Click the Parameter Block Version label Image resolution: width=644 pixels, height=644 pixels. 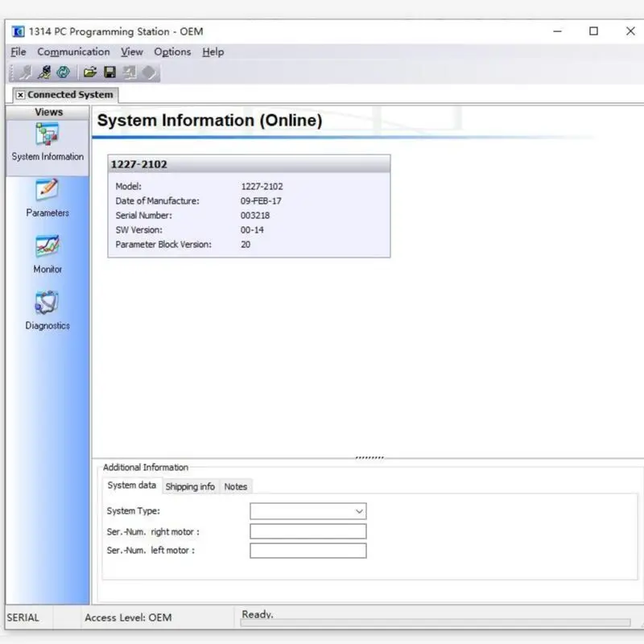point(163,245)
